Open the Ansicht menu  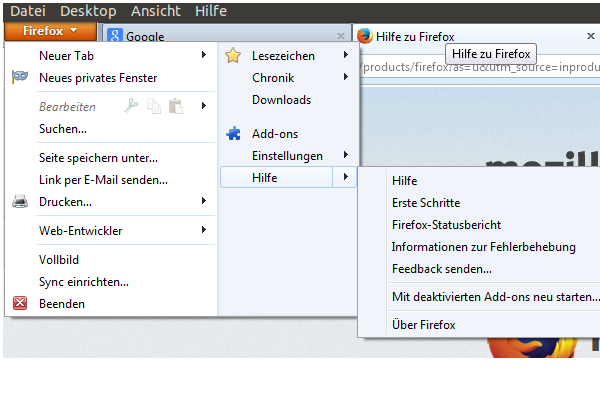coord(156,11)
